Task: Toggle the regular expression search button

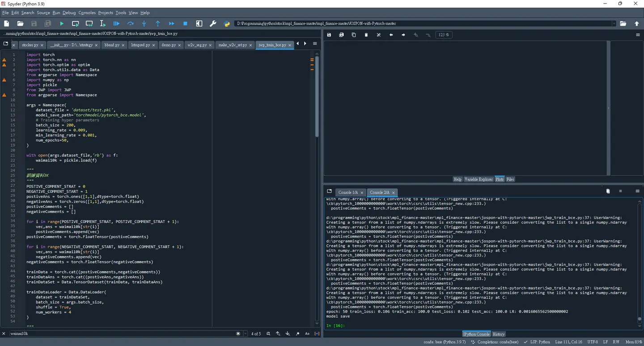Action: point(297,333)
